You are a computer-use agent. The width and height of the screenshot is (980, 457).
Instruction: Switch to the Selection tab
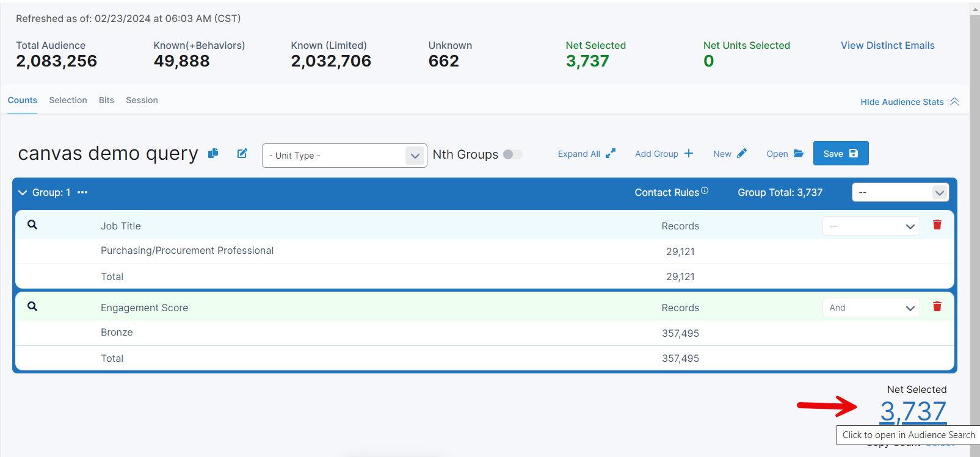pos(68,100)
